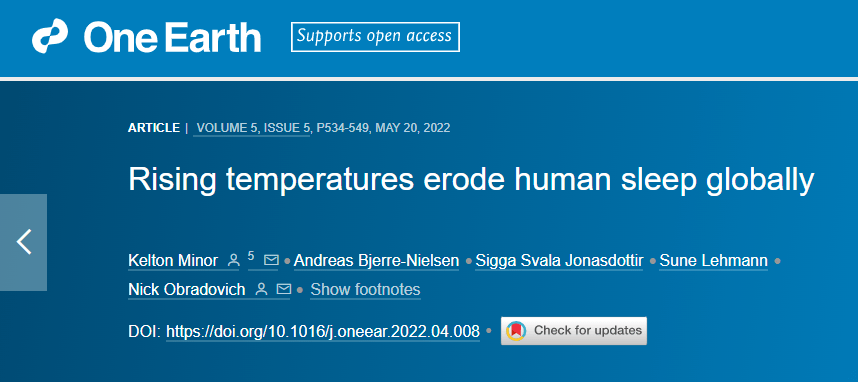Open footnote 5 superscript for Kelton Minor
Image resolution: width=858 pixels, height=382 pixels.
251,256
